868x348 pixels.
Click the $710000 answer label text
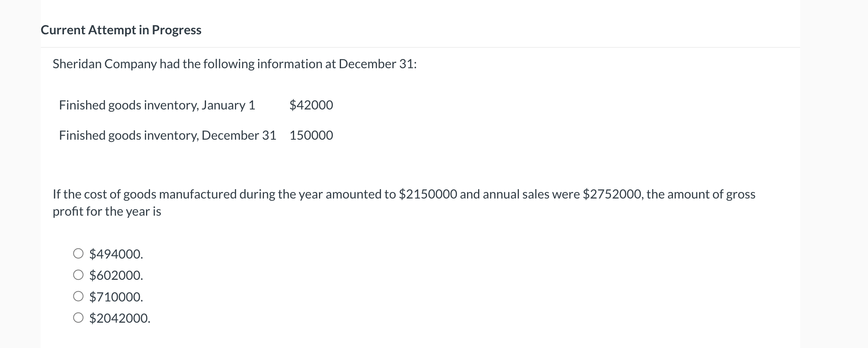coord(116,297)
